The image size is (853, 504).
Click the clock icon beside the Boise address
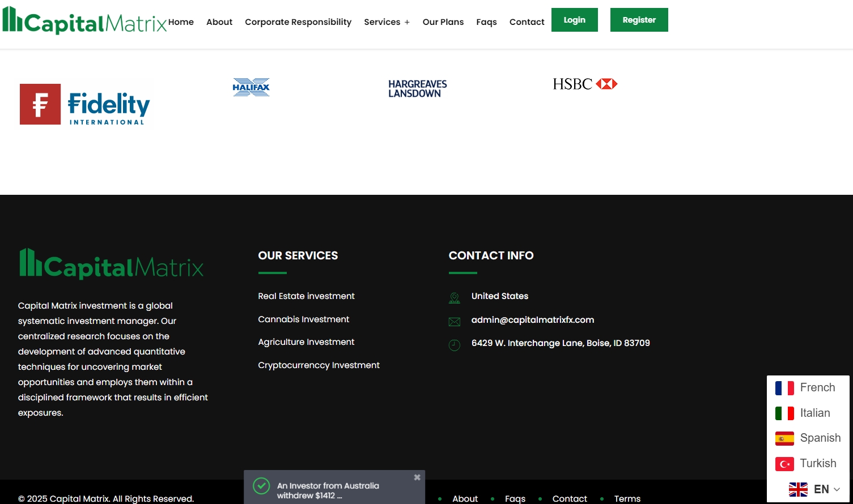tap(455, 345)
